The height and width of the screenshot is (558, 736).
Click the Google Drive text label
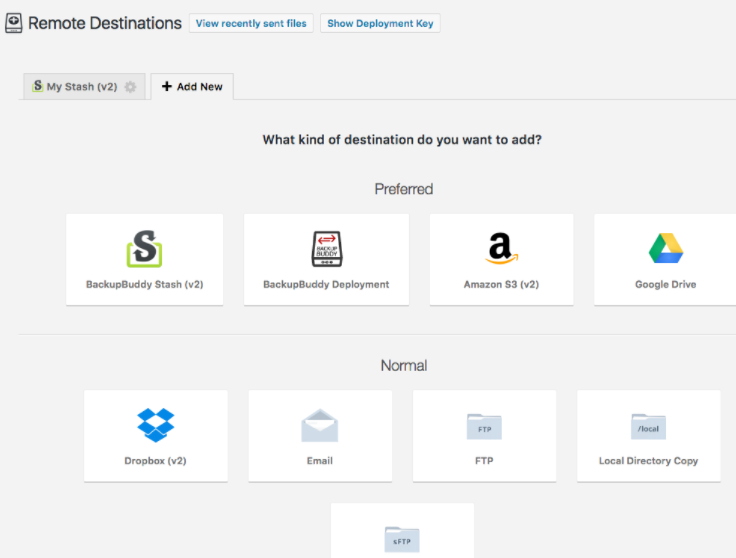(x=665, y=285)
